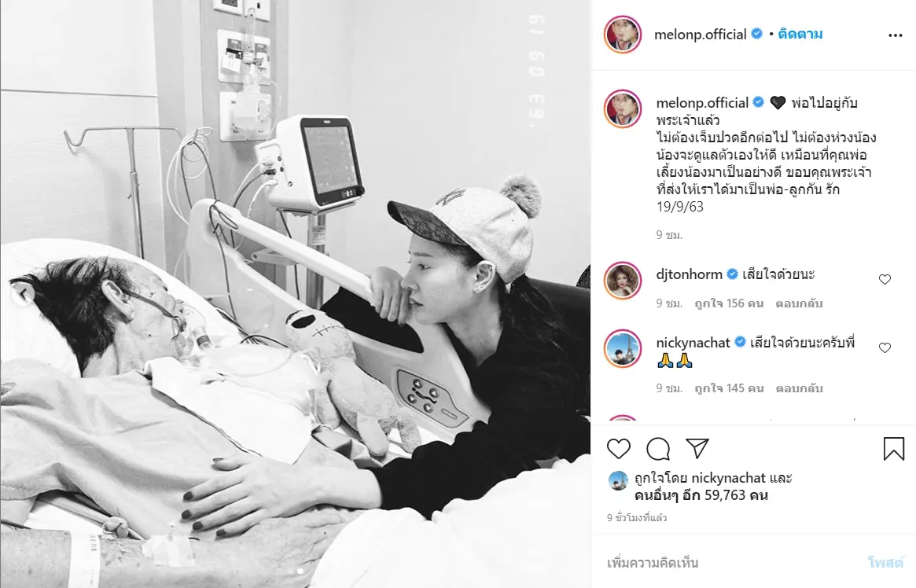916x588 pixels.
Task: Like nickynachat's comment heart
Action: point(885,348)
